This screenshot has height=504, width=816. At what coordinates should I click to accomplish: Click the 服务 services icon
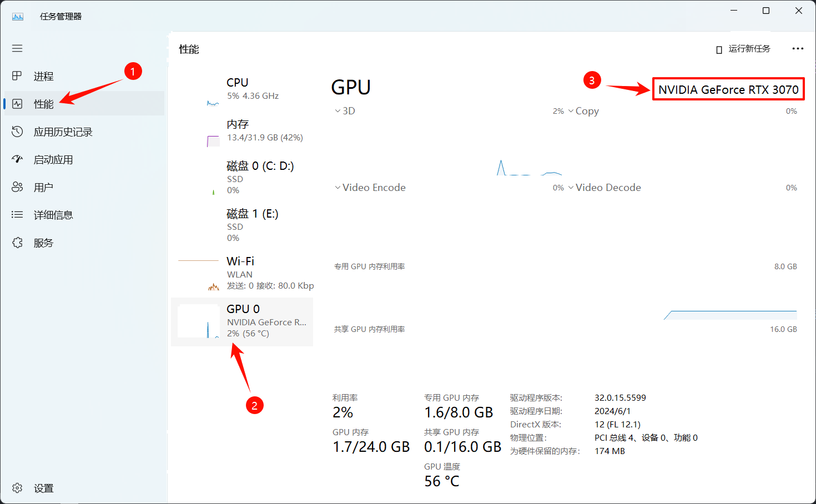click(17, 243)
